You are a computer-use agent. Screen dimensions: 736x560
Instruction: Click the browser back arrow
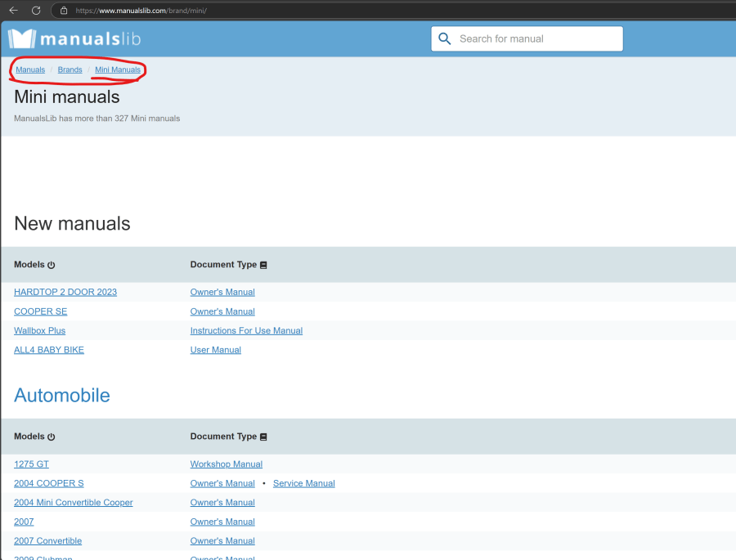coord(13,11)
